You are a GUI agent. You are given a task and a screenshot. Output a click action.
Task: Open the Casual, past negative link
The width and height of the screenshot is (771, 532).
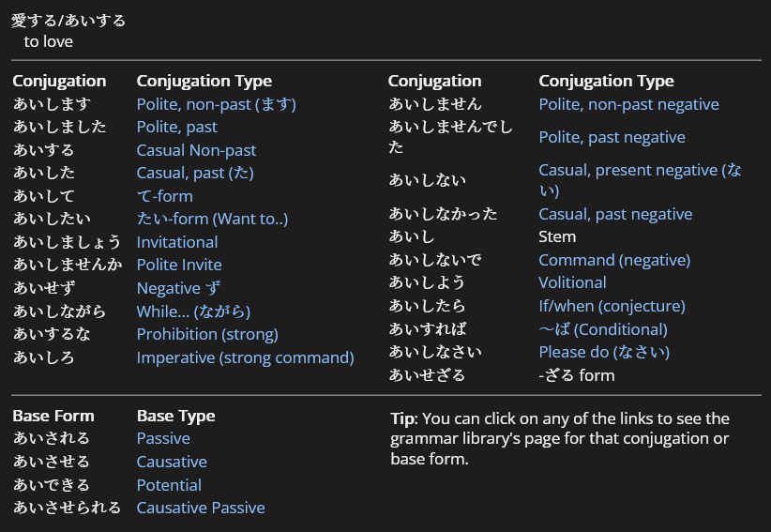click(x=615, y=214)
